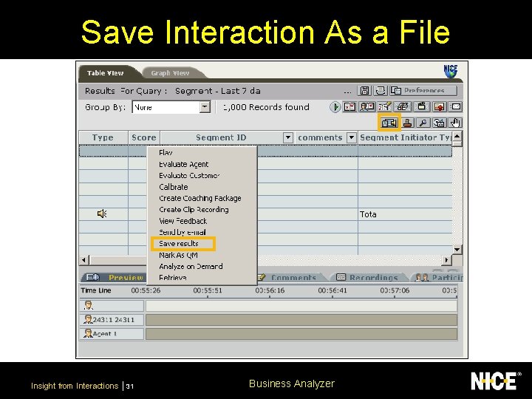Click the evaluate agent person icon
This screenshot has height=399, width=532.
[x=367, y=107]
